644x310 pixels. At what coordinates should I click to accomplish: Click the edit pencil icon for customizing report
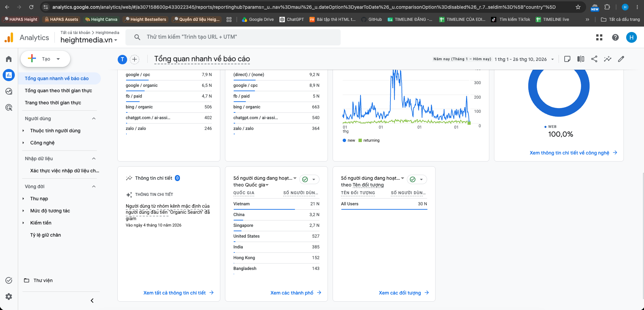tap(621, 59)
